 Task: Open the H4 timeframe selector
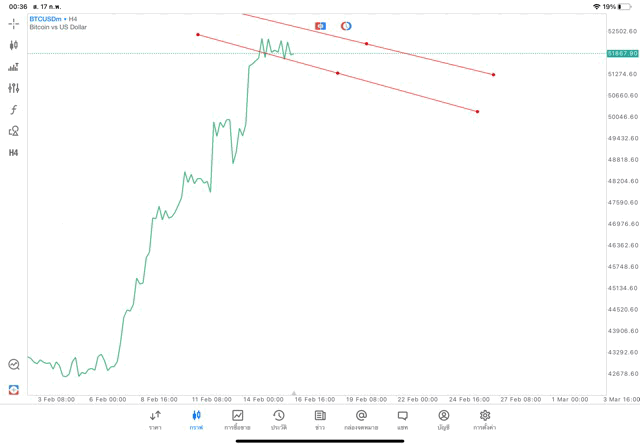tap(14, 153)
